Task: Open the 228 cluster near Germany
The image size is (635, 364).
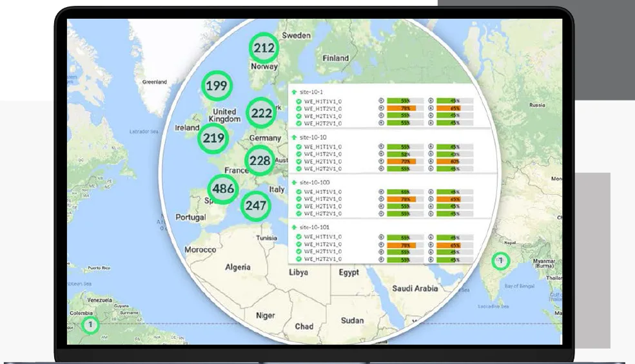Action: (x=260, y=161)
